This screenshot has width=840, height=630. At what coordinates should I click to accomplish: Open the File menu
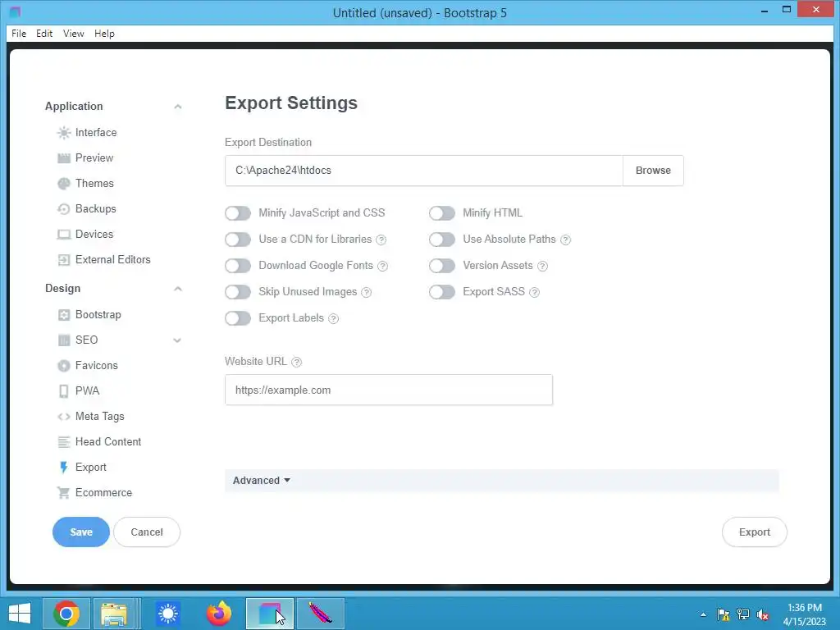19,33
